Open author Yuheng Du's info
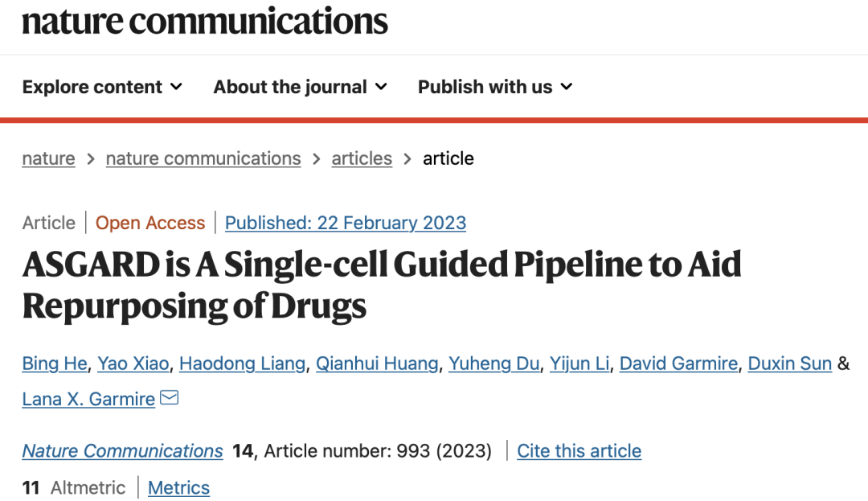 (x=493, y=363)
